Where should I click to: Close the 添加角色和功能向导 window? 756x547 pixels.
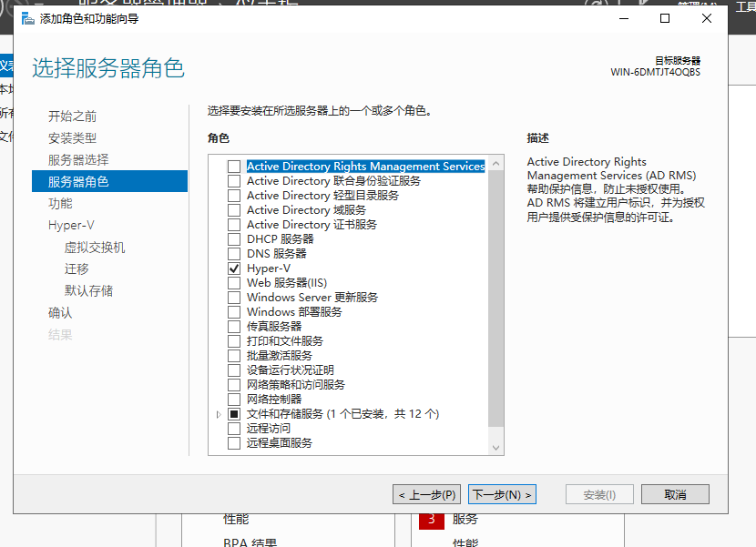pyautogui.click(x=707, y=18)
